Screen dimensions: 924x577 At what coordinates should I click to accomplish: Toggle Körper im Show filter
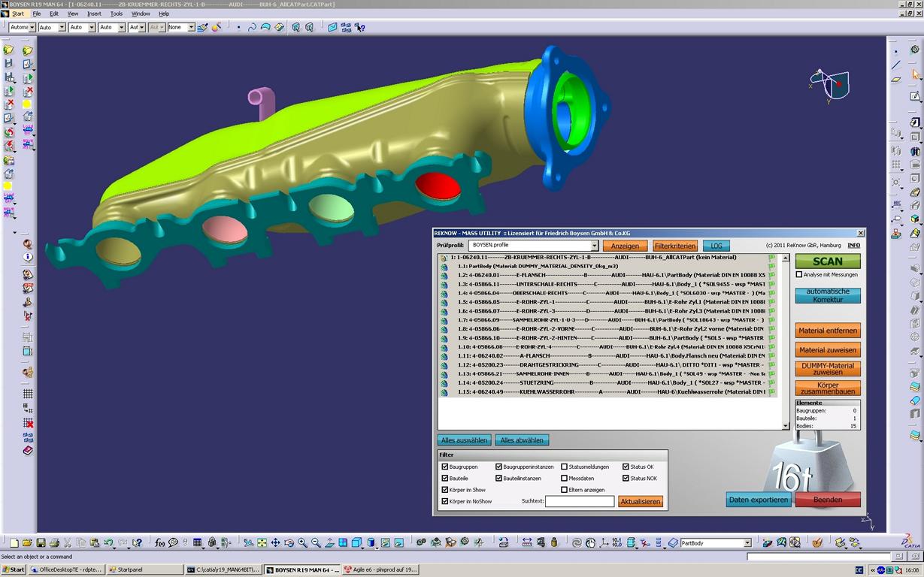coord(445,490)
